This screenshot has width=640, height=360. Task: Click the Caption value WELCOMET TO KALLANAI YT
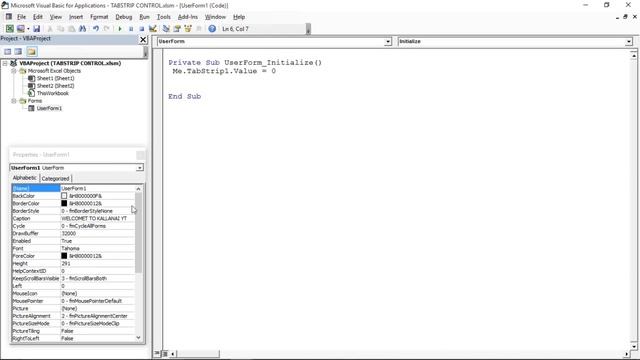(94, 218)
